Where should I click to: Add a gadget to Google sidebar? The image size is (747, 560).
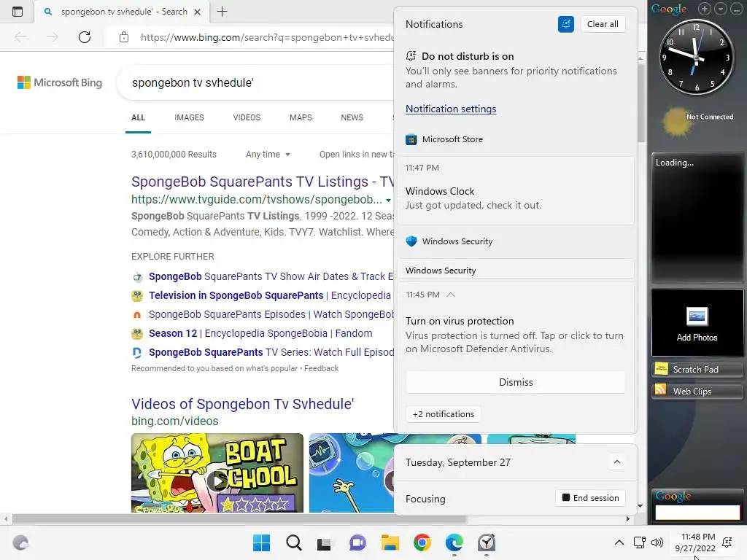point(704,9)
